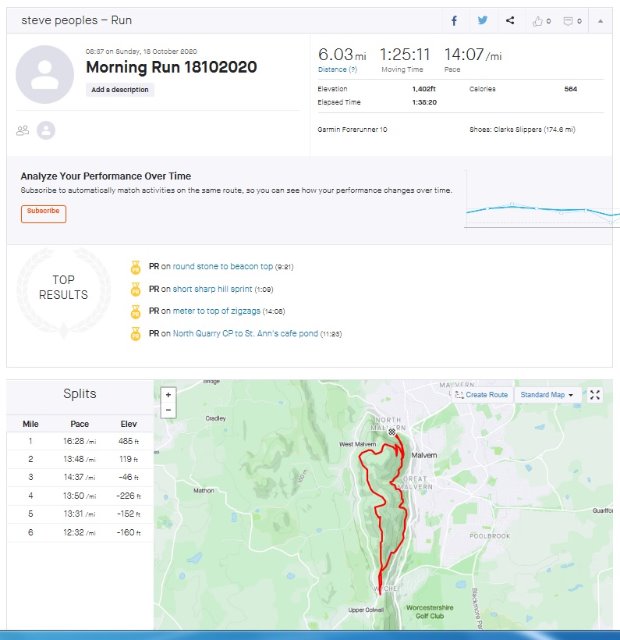Open round stone to beacon top segment
620x640 pixels.
tap(222, 267)
